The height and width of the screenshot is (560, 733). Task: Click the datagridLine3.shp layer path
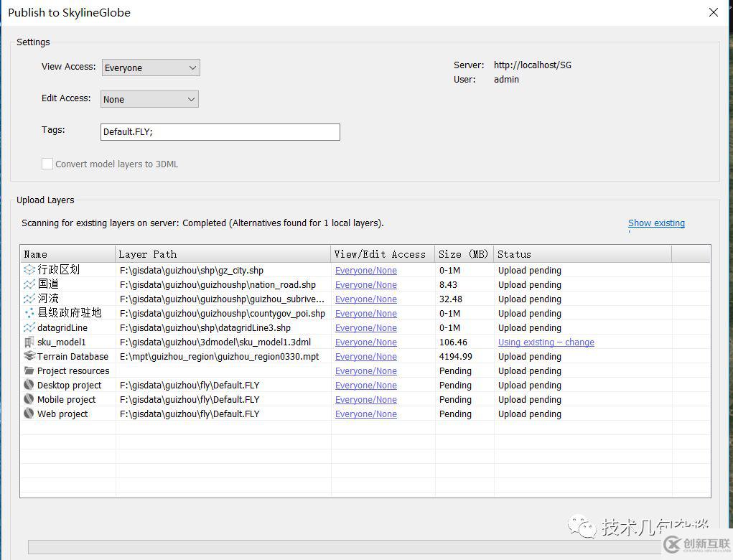click(205, 327)
